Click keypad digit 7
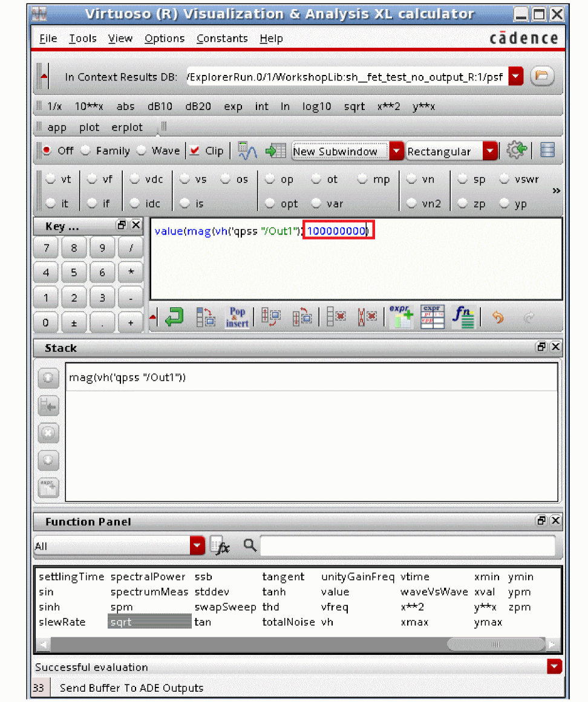Image resolution: width=588 pixels, height=702 pixels. (46, 247)
